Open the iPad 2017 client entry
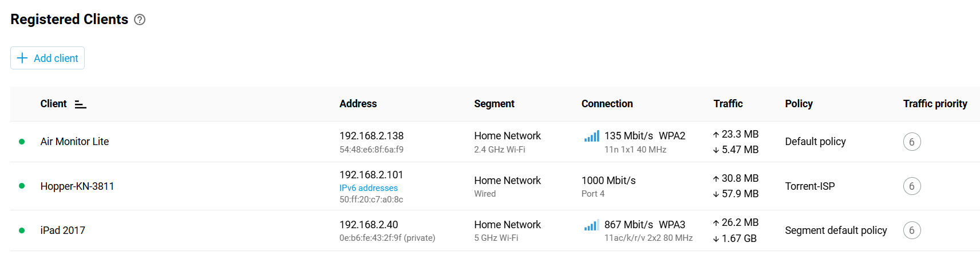The width and height of the screenshot is (980, 254). pyautogui.click(x=62, y=230)
